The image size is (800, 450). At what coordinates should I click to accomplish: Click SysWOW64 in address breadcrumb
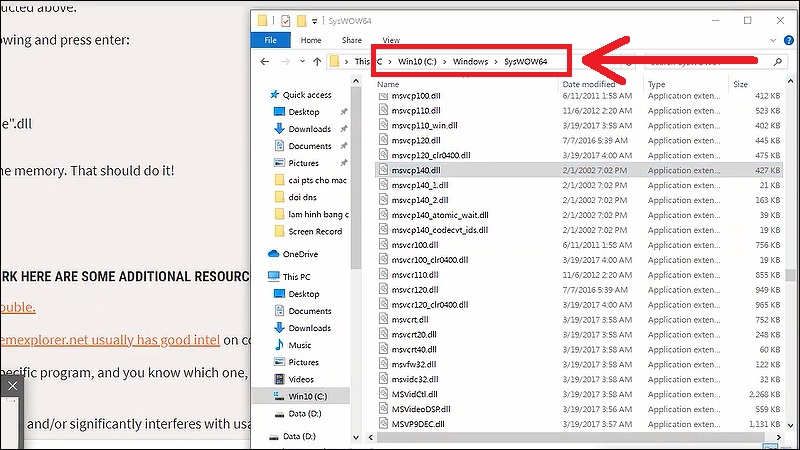525,62
